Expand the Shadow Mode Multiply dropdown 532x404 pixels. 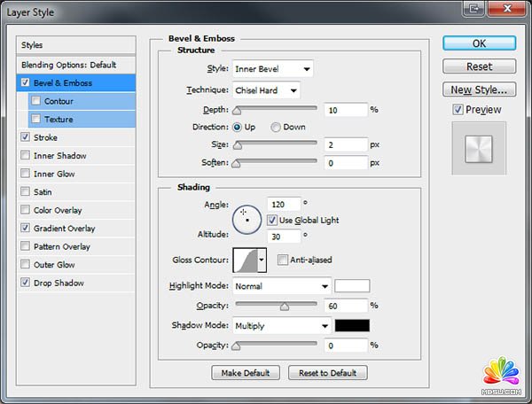click(281, 325)
